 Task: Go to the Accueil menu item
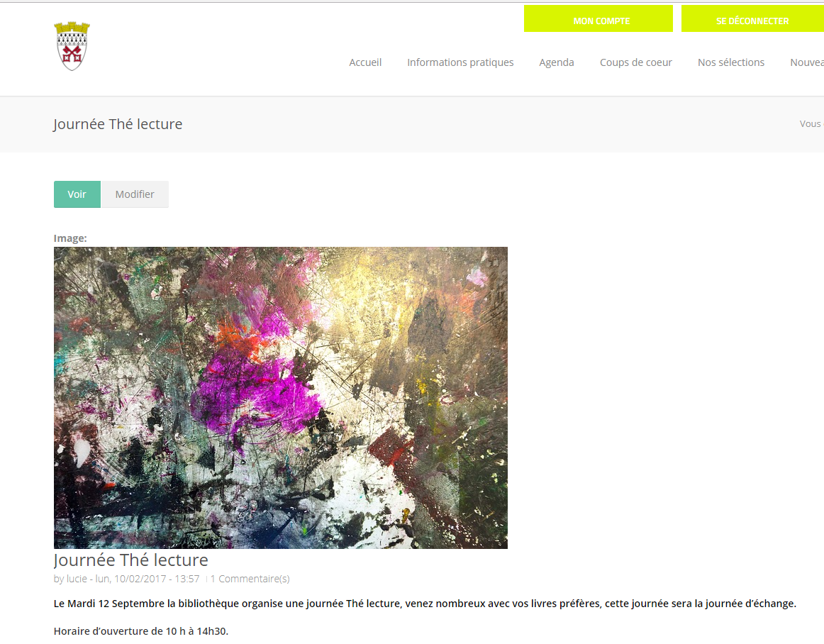[365, 62]
